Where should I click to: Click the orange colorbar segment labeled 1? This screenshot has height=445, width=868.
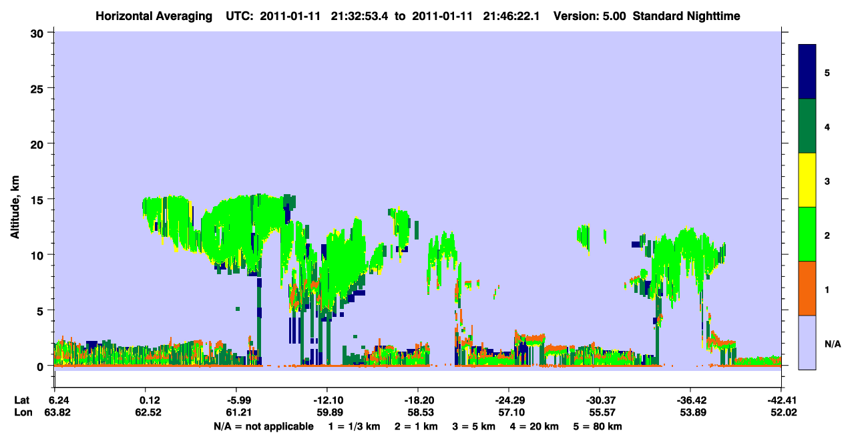(x=807, y=288)
